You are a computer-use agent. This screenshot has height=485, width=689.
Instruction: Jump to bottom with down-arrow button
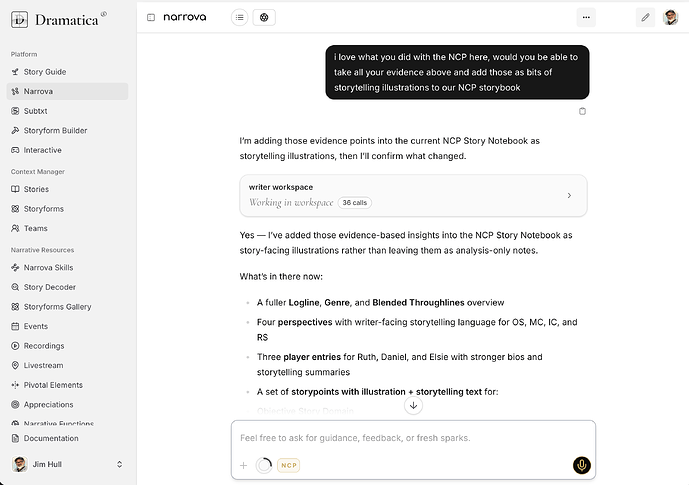point(413,405)
